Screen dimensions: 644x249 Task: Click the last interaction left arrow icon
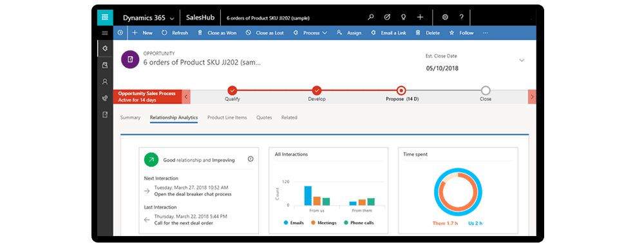(147, 220)
